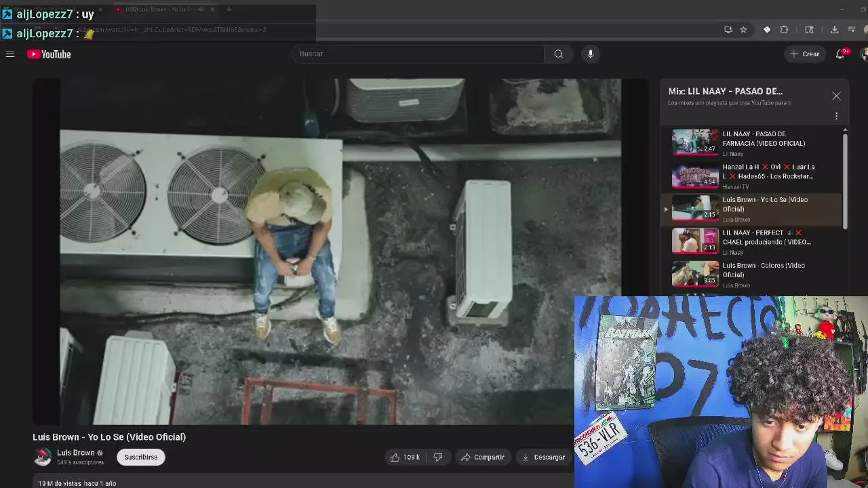
Task: Open the Crear create menu
Action: point(805,54)
